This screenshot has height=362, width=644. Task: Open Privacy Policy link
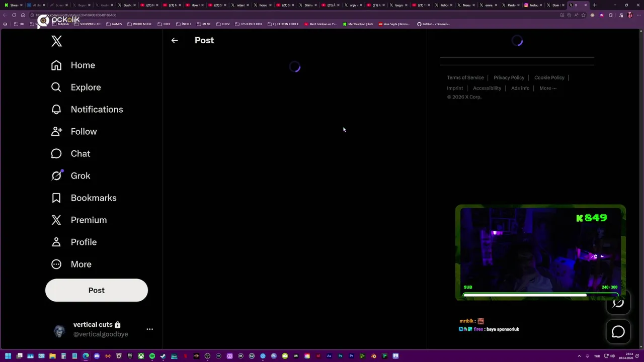point(509,77)
